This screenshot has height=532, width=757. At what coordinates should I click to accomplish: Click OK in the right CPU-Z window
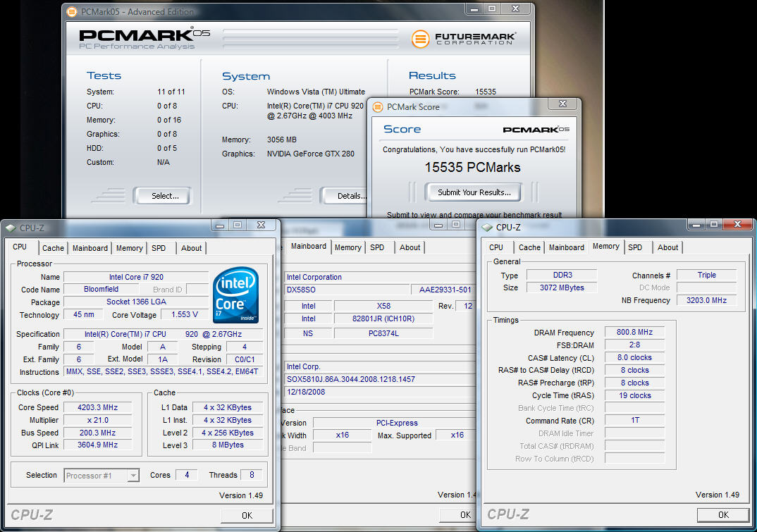click(723, 515)
